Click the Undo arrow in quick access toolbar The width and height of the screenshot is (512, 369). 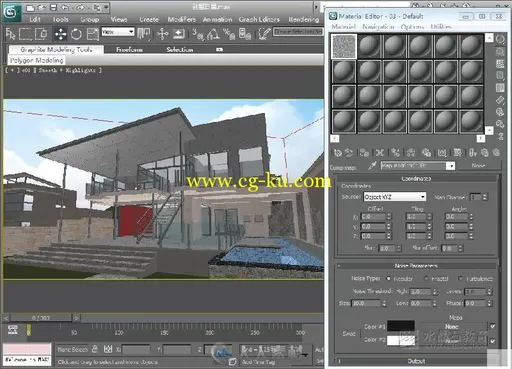65,7
